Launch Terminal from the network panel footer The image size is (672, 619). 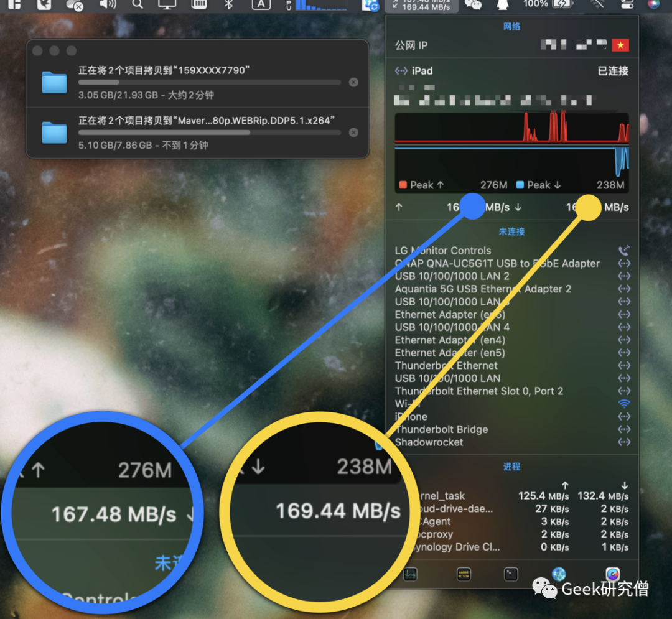coord(511,574)
